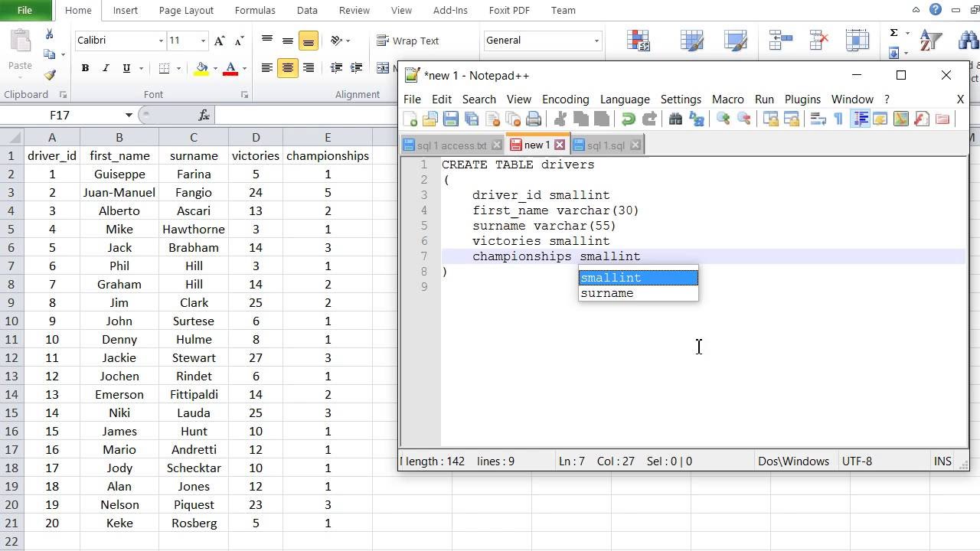
Task: Switch to the Formulas ribbon tab
Action: pyautogui.click(x=255, y=10)
